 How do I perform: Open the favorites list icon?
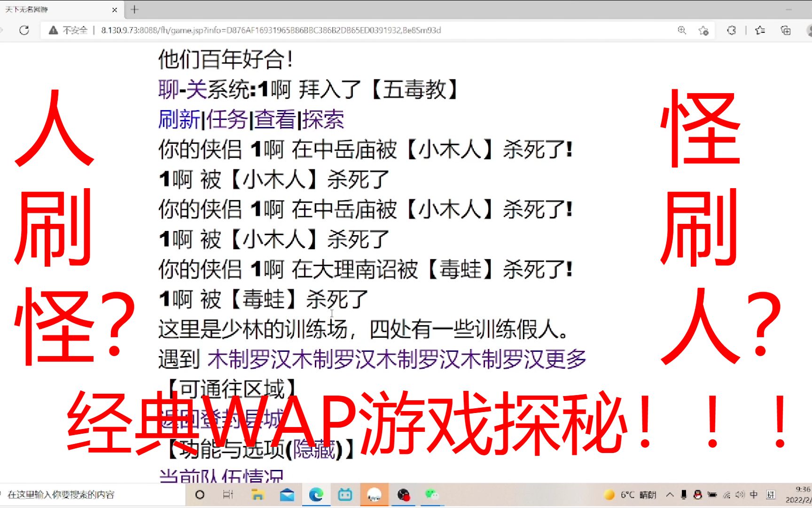coord(760,31)
